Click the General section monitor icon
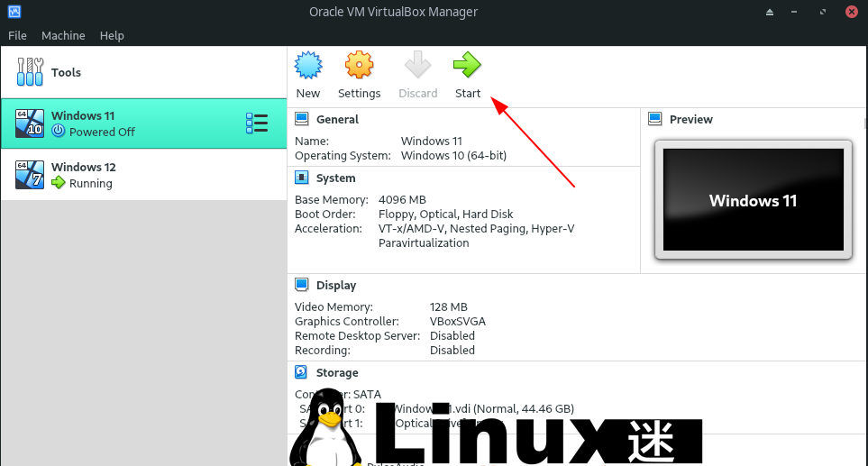The image size is (868, 466). click(302, 119)
